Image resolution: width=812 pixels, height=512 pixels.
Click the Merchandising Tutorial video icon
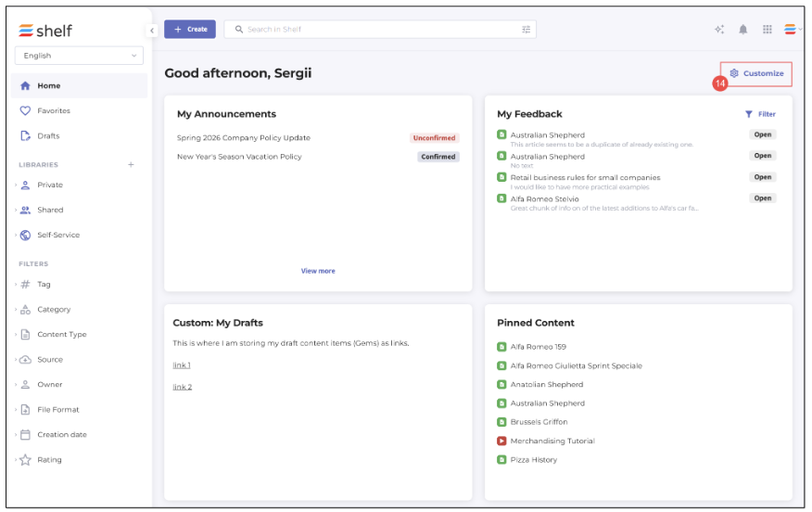(501, 441)
